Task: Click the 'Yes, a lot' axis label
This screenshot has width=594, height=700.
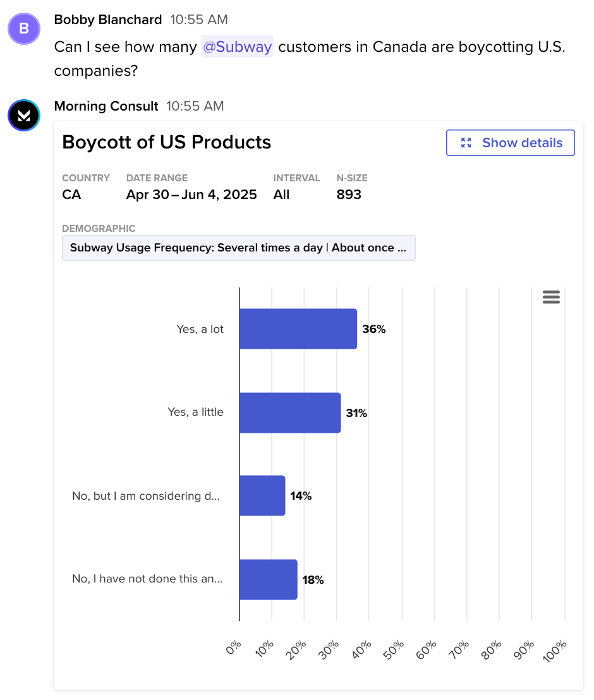Action: click(200, 329)
